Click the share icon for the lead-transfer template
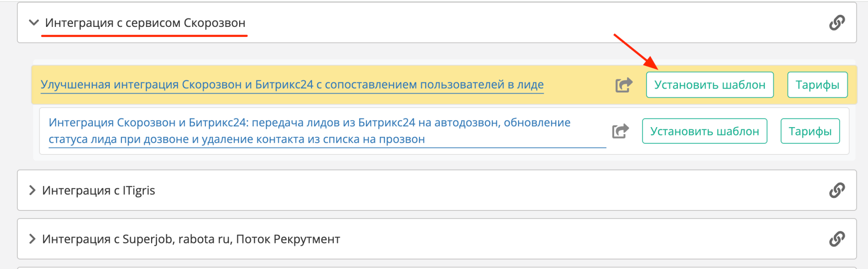 620,131
